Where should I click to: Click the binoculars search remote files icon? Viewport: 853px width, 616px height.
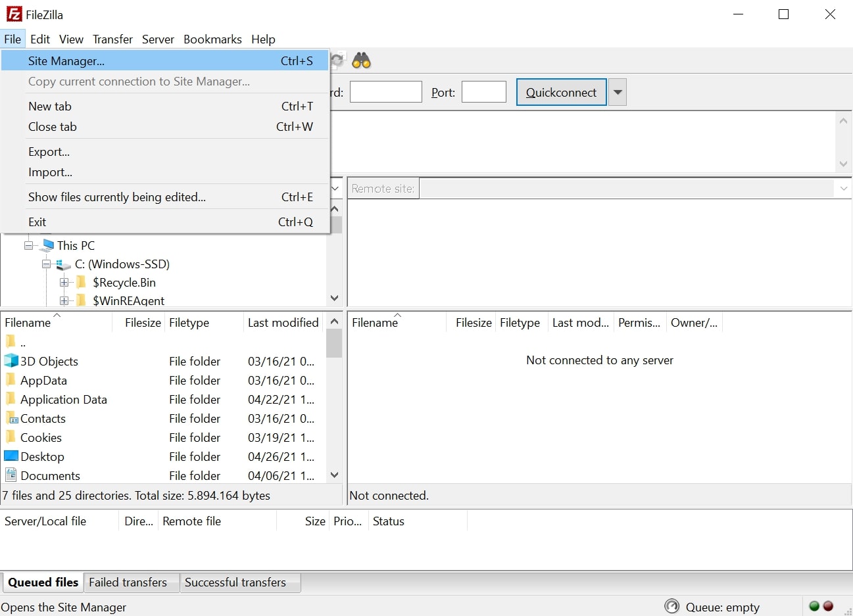click(x=361, y=61)
